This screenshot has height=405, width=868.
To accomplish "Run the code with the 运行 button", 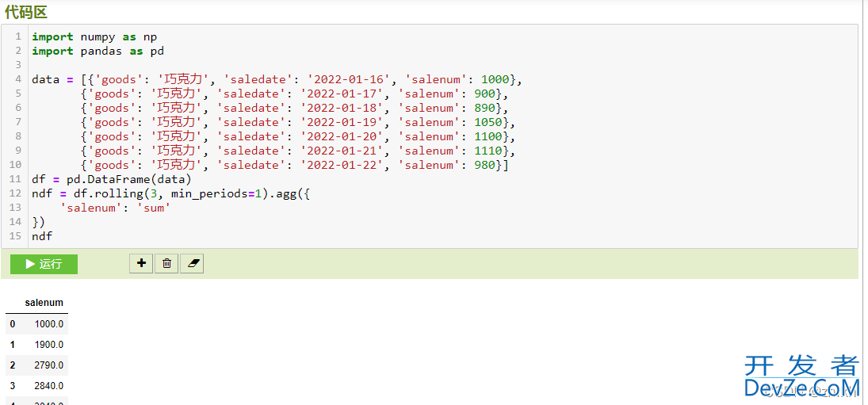I will 44,264.
